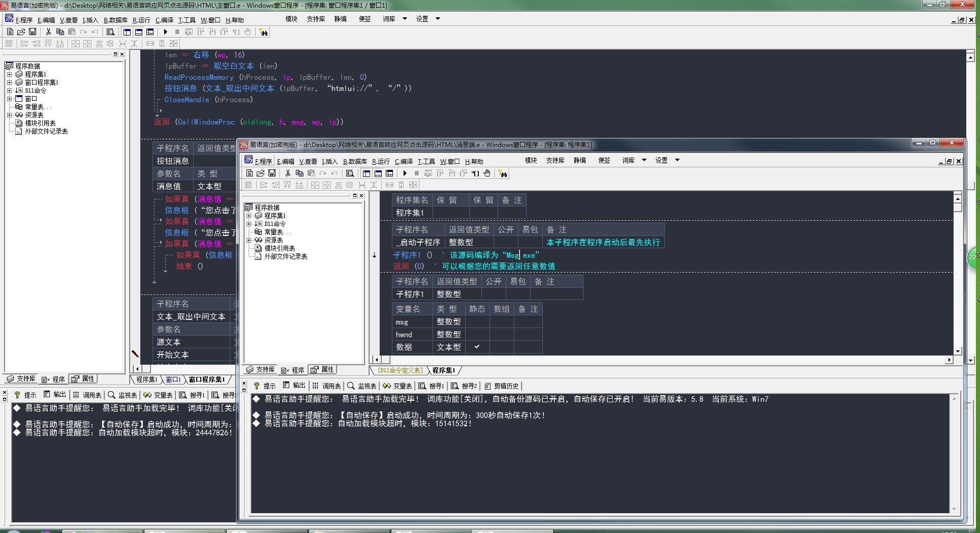980x533 pixels.
Task: Toggle the work panel view button in 消息端 toolbar
Action: [x=366, y=173]
